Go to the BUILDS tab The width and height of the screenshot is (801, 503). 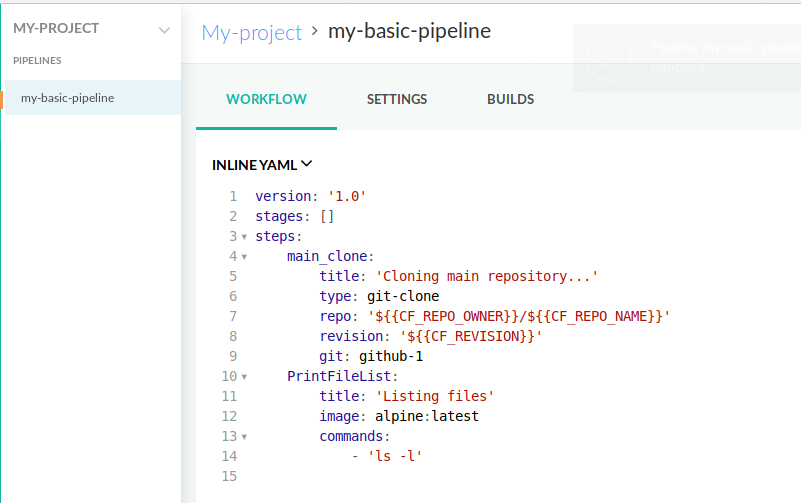pos(510,99)
